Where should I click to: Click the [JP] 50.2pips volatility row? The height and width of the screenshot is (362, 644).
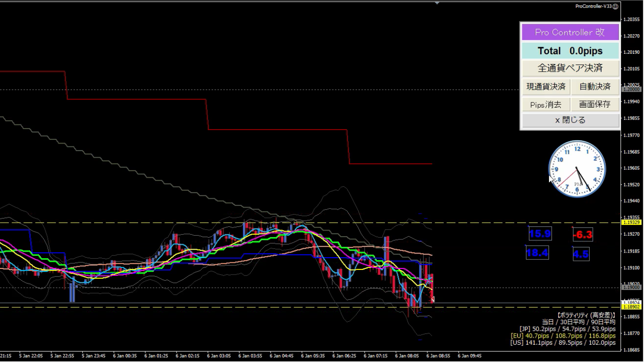coord(567,329)
